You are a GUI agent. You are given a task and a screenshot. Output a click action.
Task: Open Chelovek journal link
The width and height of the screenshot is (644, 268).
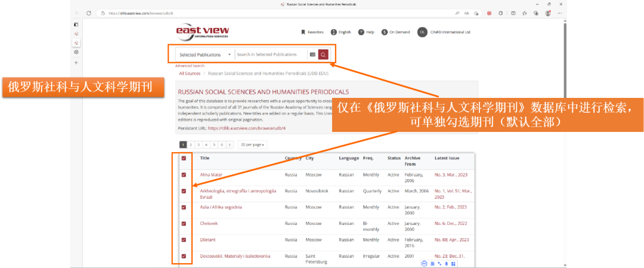[x=209, y=224]
